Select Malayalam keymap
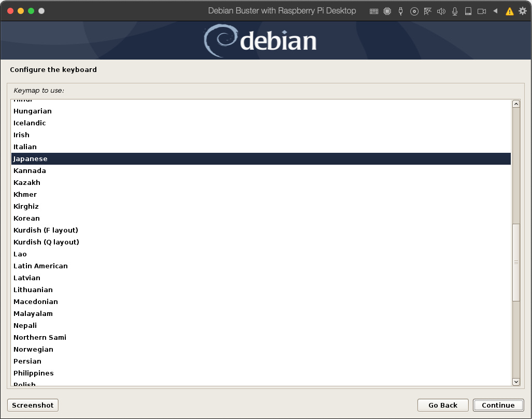The width and height of the screenshot is (532, 419). 261,313
